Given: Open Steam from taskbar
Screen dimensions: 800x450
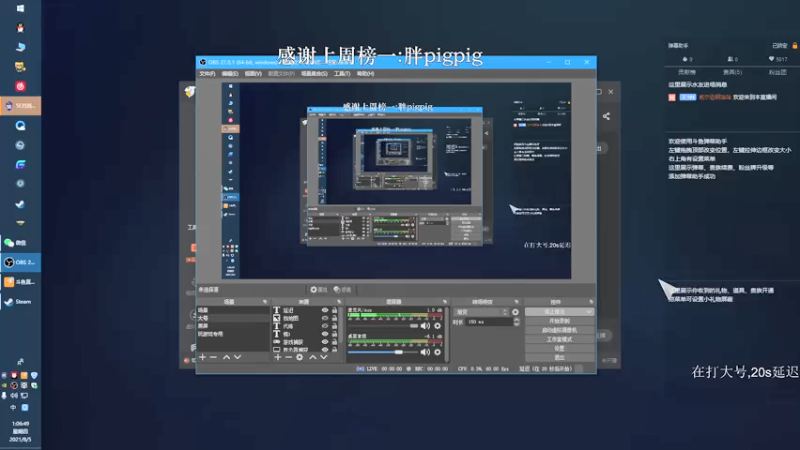Looking at the screenshot, I should (20, 302).
